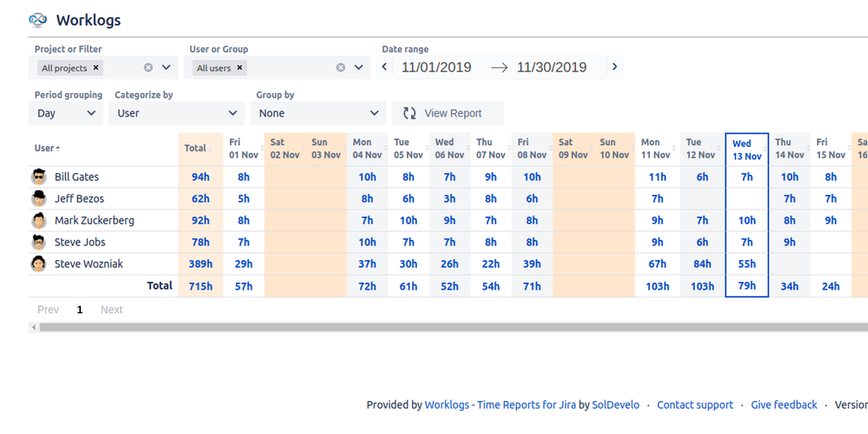Viewport: 868px width, 434px height.
Task: Open Period grouping Day dropdown
Action: [x=66, y=113]
